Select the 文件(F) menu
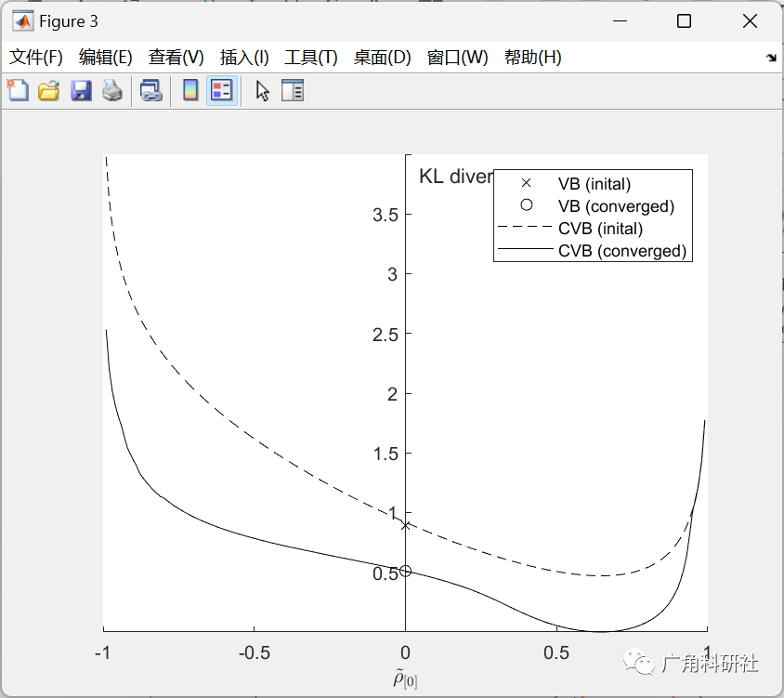 point(36,57)
